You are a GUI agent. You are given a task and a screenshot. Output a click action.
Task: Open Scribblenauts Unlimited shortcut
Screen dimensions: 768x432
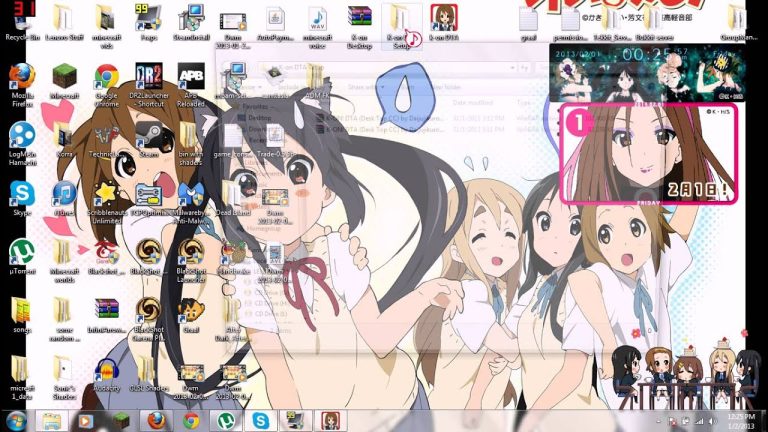(x=106, y=202)
